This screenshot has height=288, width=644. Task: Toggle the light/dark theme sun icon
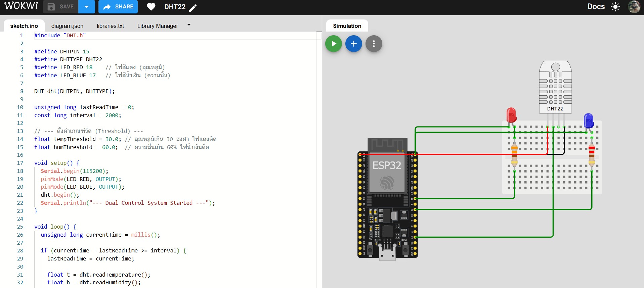click(x=615, y=7)
